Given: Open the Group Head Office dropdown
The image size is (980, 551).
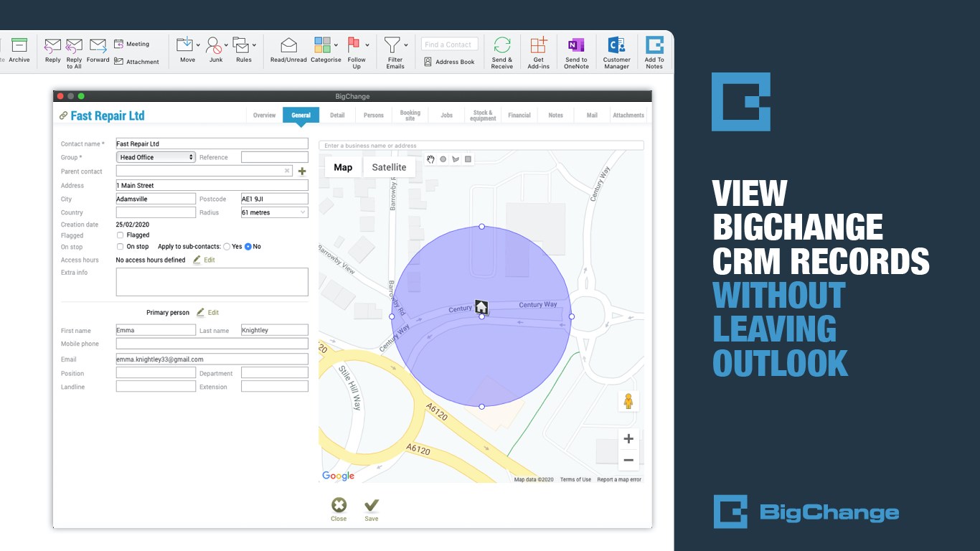Looking at the screenshot, I should point(156,157).
